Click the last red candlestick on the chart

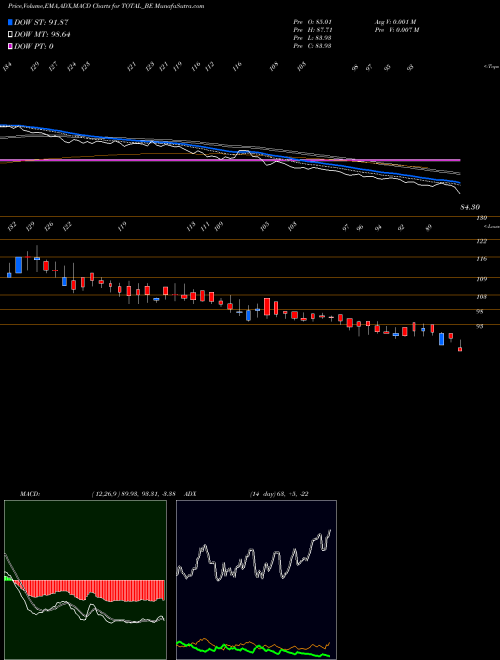pyautogui.click(x=460, y=349)
